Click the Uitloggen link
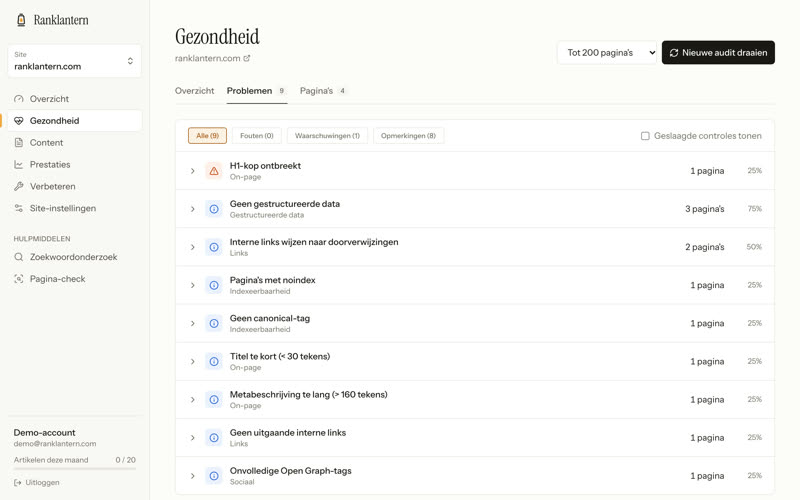Screen dimensions: 800x500 [x=37, y=483]
